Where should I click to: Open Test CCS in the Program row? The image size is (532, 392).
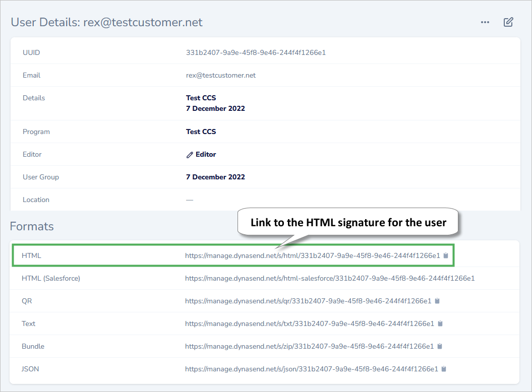[201, 132]
